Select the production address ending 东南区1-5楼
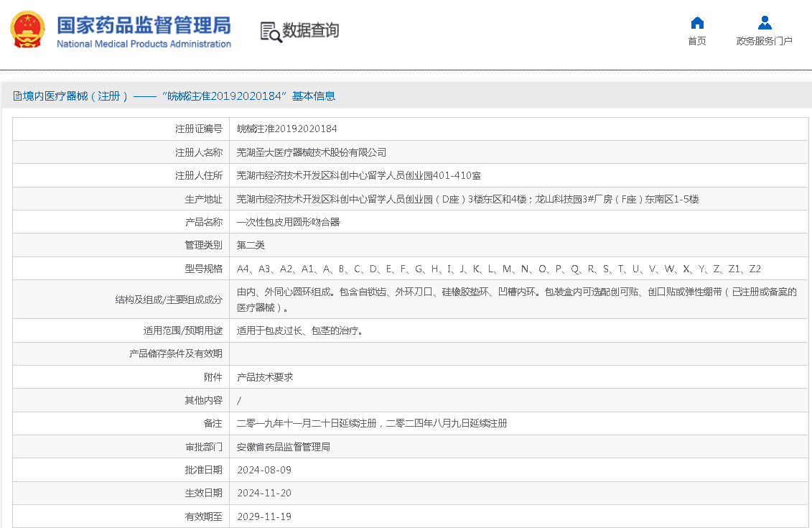This screenshot has height=528, width=812. (x=467, y=199)
